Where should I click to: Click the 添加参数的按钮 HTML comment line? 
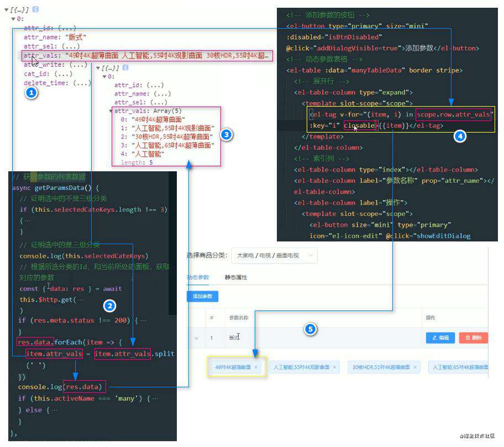point(328,15)
